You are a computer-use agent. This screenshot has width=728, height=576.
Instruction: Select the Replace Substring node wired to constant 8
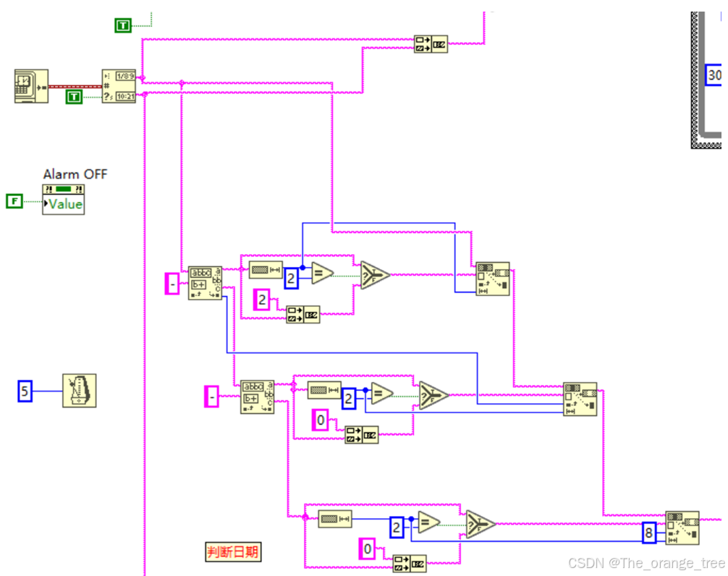pyautogui.click(x=682, y=528)
